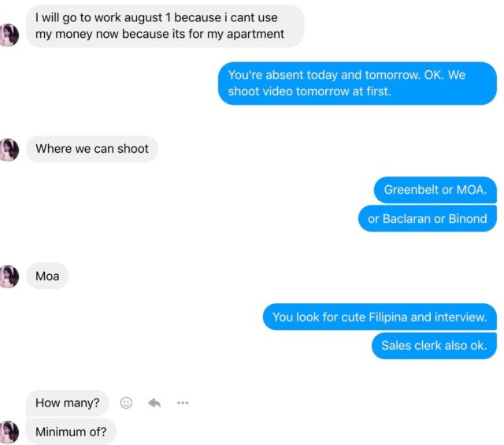Select the "Where we can shoot" message bubble
Screen dimensions: 504x445
[x=92, y=149]
